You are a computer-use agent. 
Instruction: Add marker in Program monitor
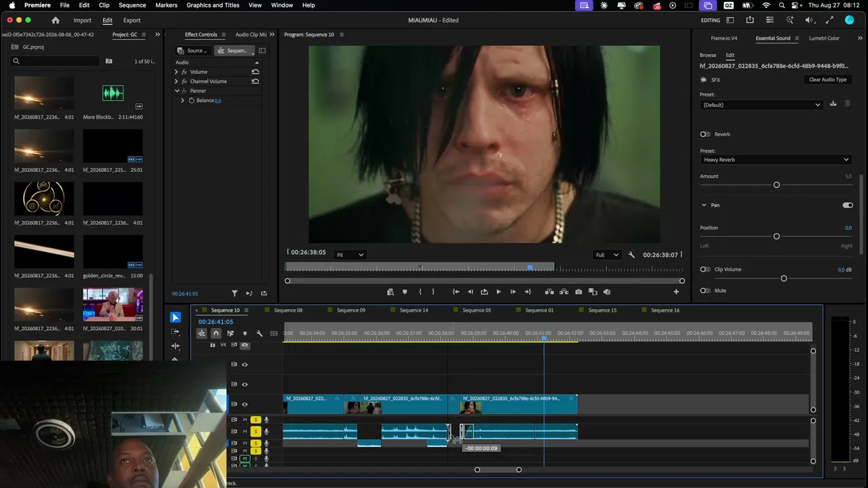click(x=405, y=292)
